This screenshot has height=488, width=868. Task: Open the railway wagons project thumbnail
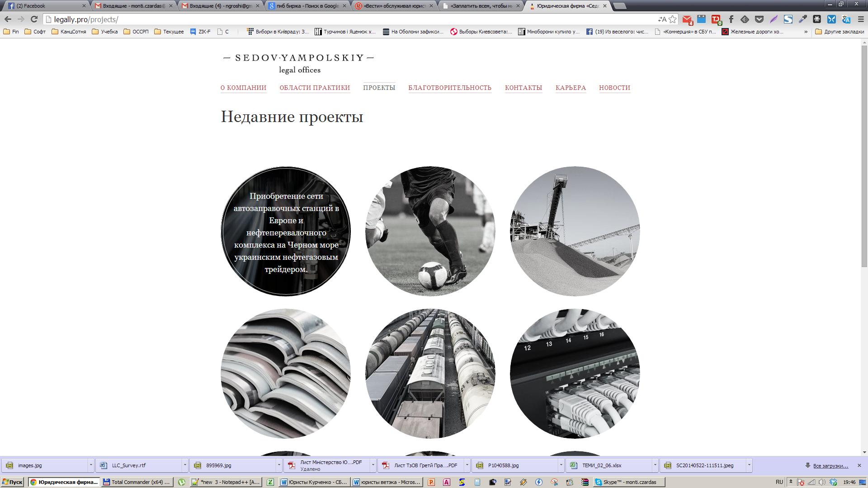(x=430, y=373)
